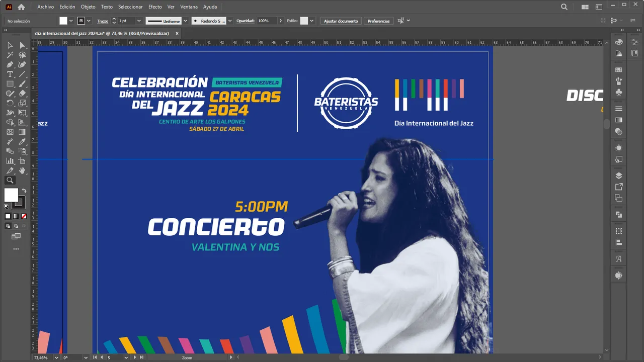The height and width of the screenshot is (362, 644).
Task: Open Uniform variable width profile dropdown
Action: tap(185, 21)
